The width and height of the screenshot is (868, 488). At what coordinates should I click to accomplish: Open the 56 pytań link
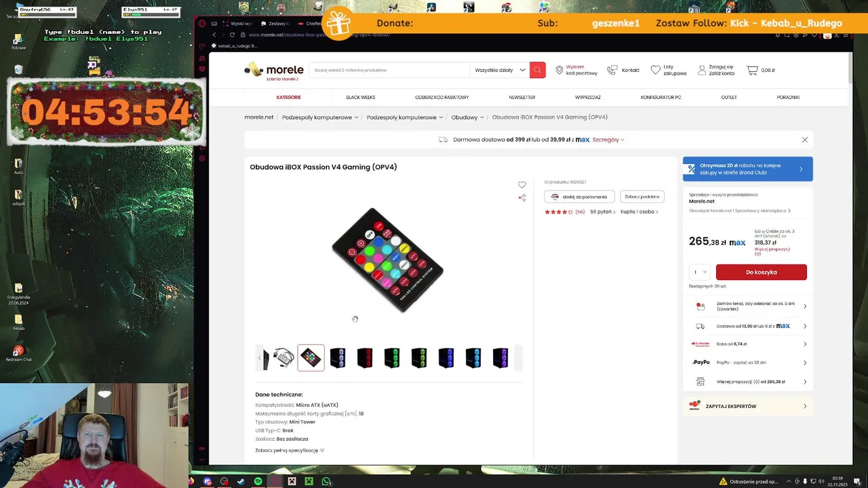click(602, 211)
